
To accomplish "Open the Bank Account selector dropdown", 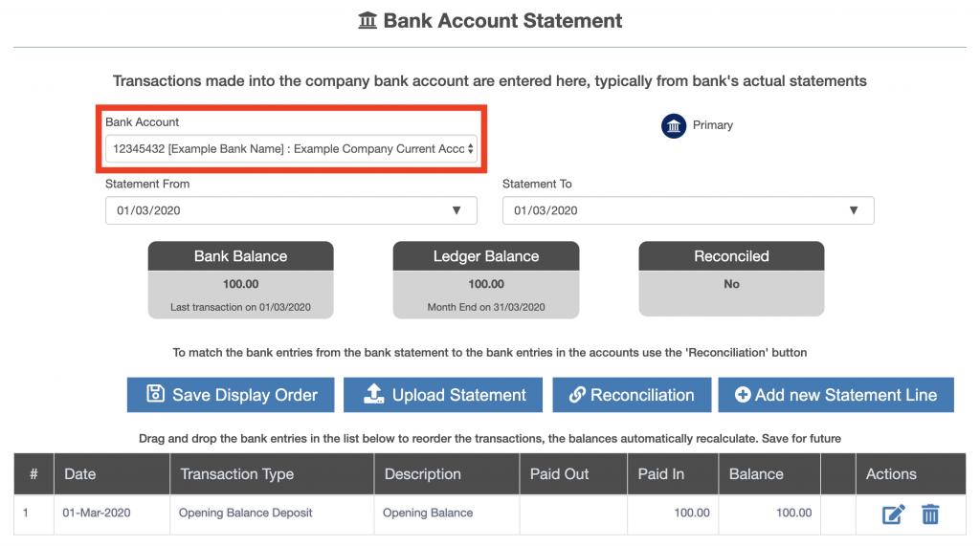I will 291,148.
